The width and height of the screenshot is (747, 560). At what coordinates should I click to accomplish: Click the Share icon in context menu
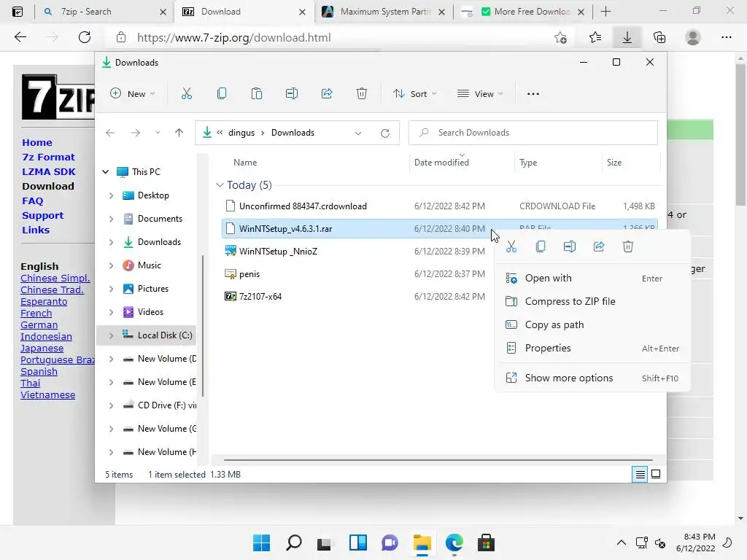click(599, 246)
